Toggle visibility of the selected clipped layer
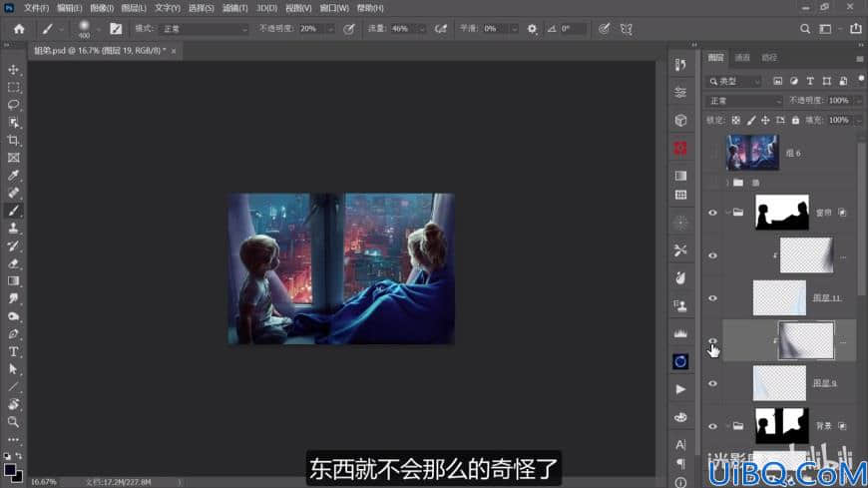868x488 pixels. (713, 341)
